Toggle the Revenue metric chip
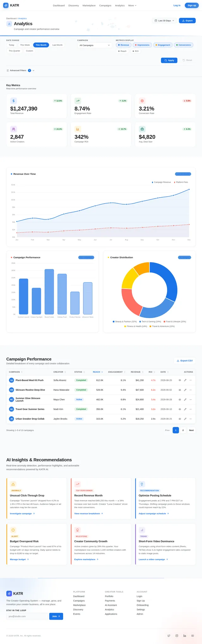 point(123,45)
